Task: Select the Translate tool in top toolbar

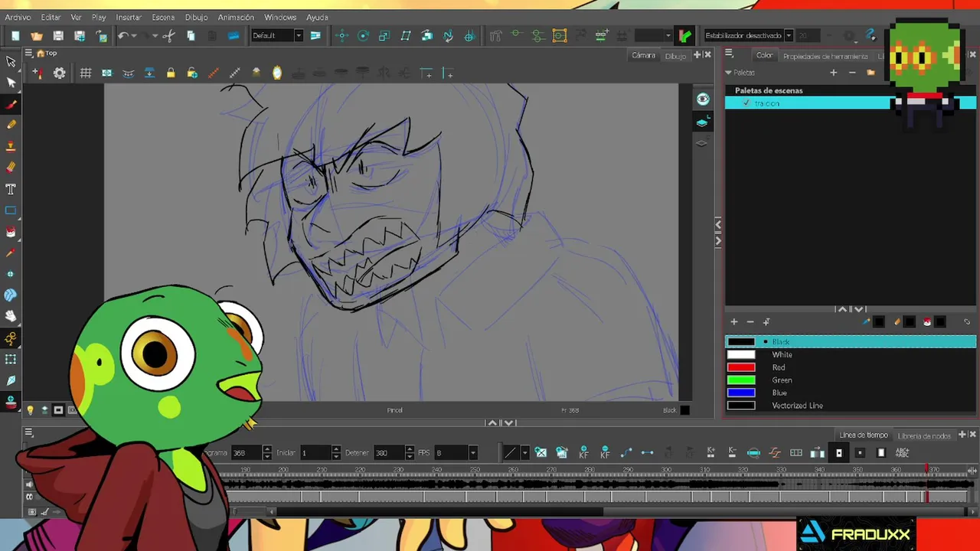Action: pyautogui.click(x=341, y=36)
